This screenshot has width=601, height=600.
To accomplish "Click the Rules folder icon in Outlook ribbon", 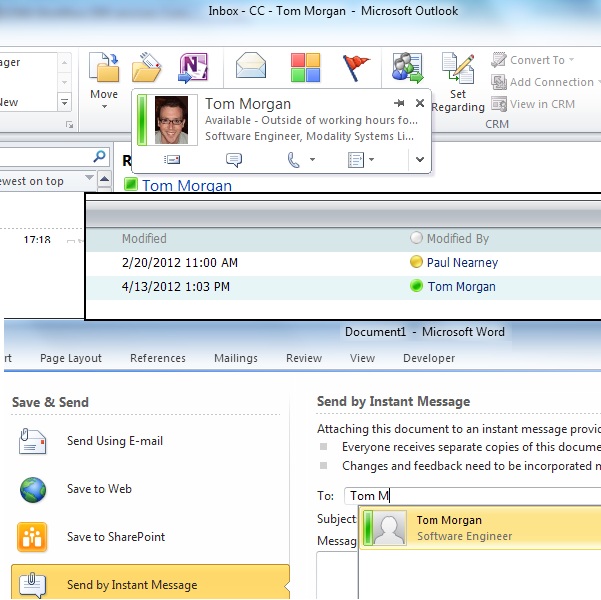I will click(146, 68).
